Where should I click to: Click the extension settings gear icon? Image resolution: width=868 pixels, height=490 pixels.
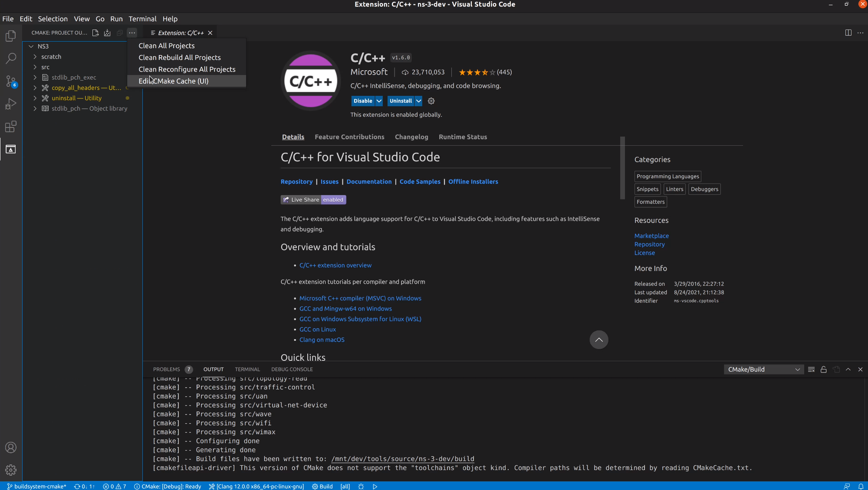click(x=431, y=101)
